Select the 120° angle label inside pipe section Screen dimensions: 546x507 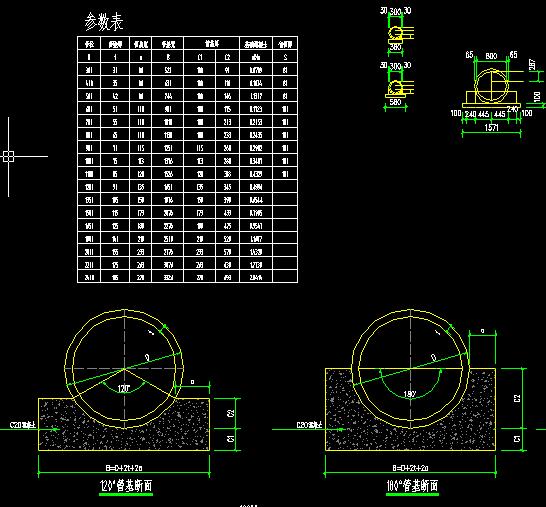[x=124, y=388]
